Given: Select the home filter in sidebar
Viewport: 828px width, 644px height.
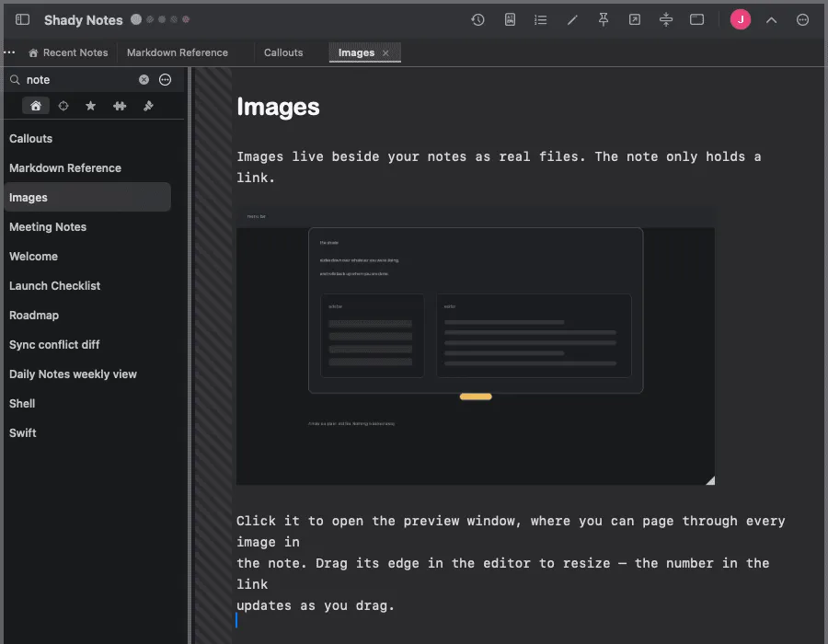Looking at the screenshot, I should click(35, 106).
